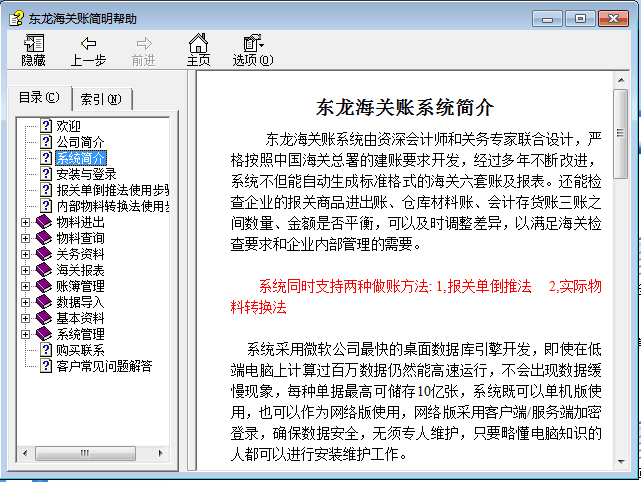Viewport: 641px width, 482px height.
Task: Expand the 物料查询 tree node
Action: 26,238
